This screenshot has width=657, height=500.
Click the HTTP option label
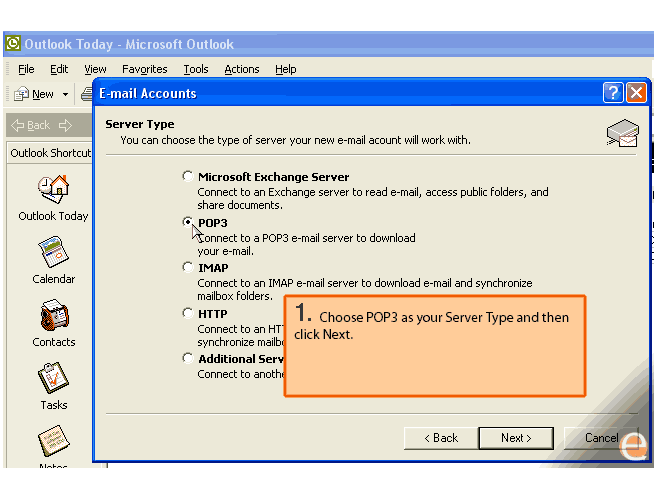pos(213,314)
